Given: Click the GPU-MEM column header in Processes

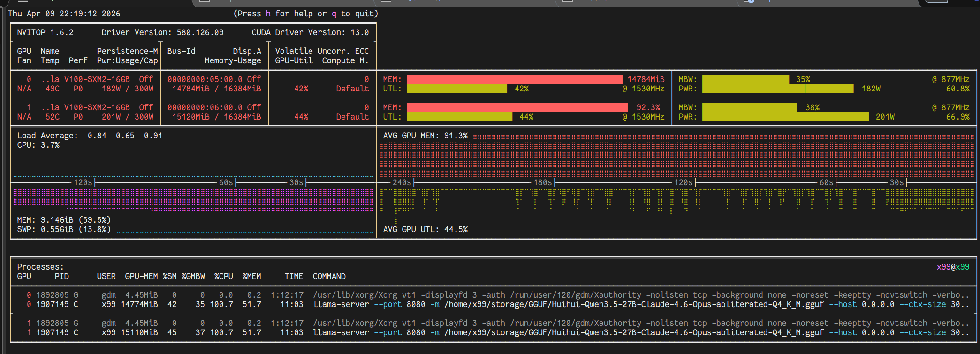Looking at the screenshot, I should (141, 276).
